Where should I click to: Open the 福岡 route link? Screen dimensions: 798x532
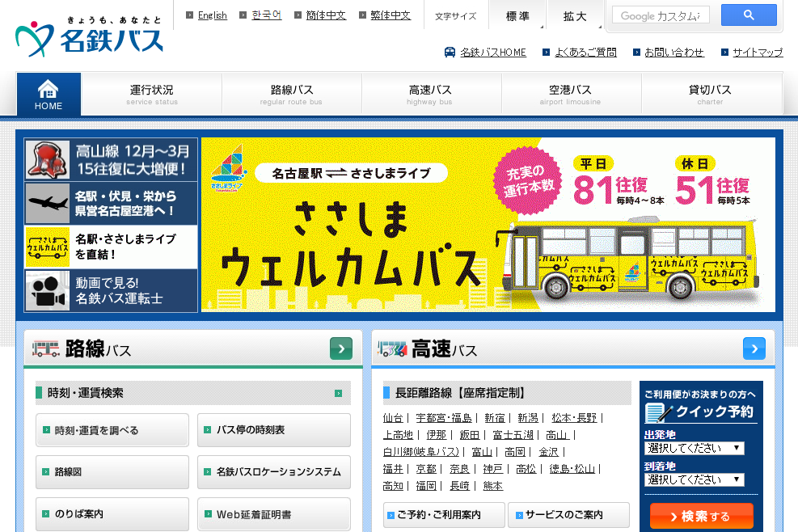(426, 486)
